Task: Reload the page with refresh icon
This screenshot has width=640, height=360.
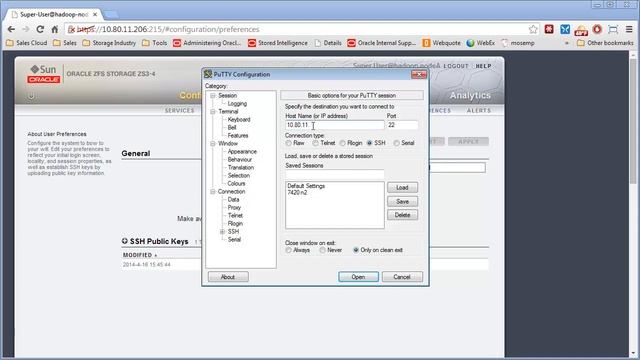Action: pyautogui.click(x=40, y=29)
